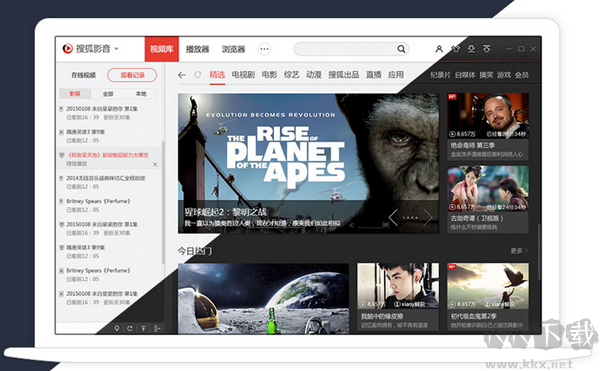Open the 电视剧 category
The image size is (600, 371).
tap(243, 75)
